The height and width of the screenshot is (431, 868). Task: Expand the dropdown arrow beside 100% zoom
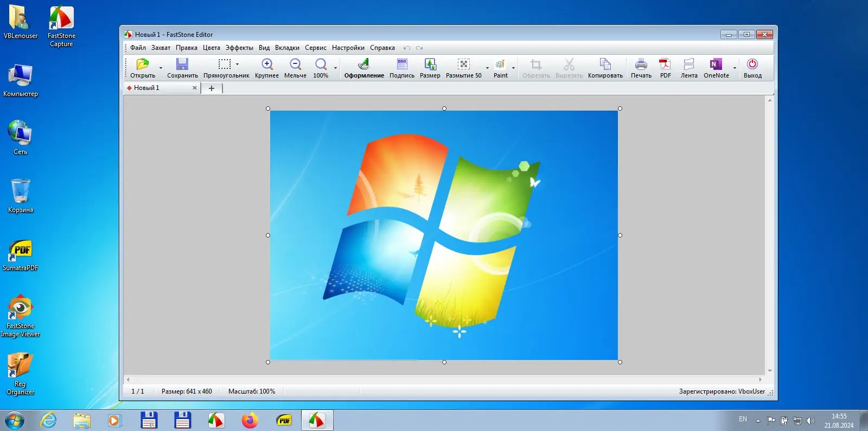335,68
